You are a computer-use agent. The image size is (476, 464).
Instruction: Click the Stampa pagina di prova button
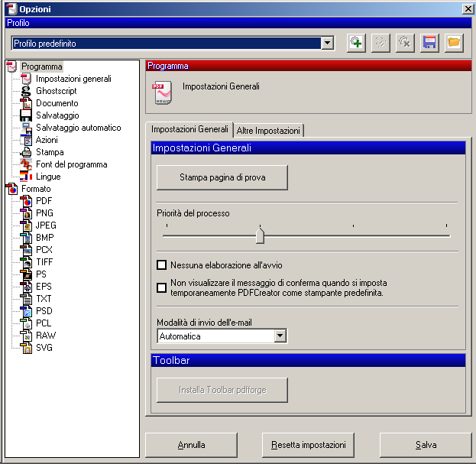pyautogui.click(x=222, y=177)
